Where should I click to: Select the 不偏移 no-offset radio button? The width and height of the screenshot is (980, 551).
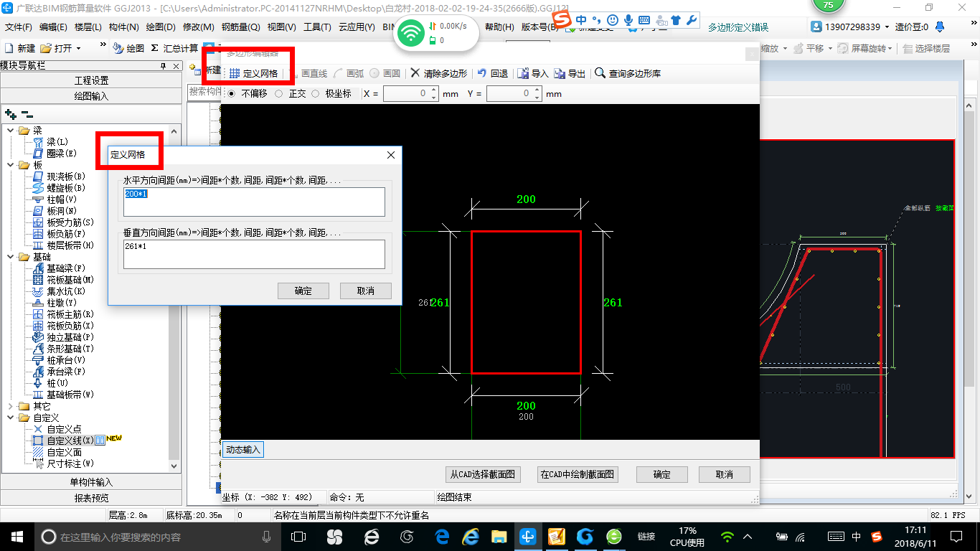tap(231, 94)
